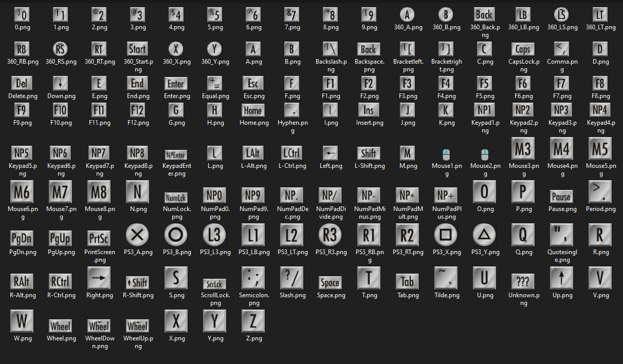Click the Unknown.png question marks icon

point(523,281)
